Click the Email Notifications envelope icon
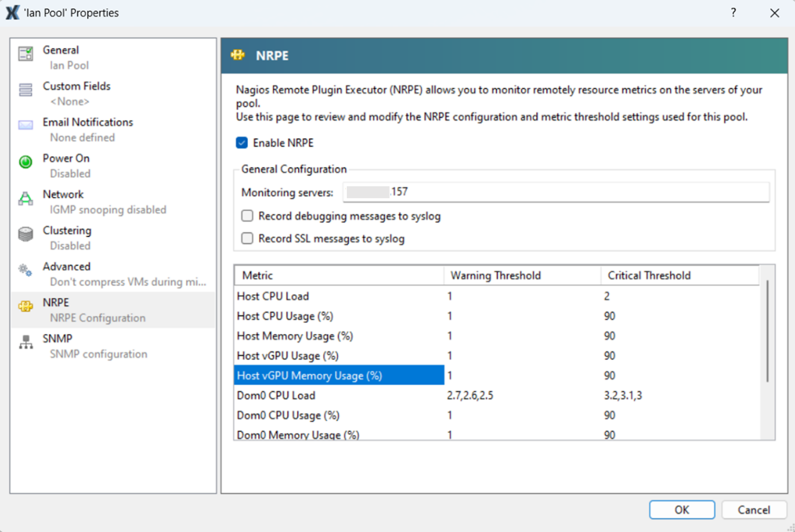Viewport: 795px width, 532px height. coord(25,125)
